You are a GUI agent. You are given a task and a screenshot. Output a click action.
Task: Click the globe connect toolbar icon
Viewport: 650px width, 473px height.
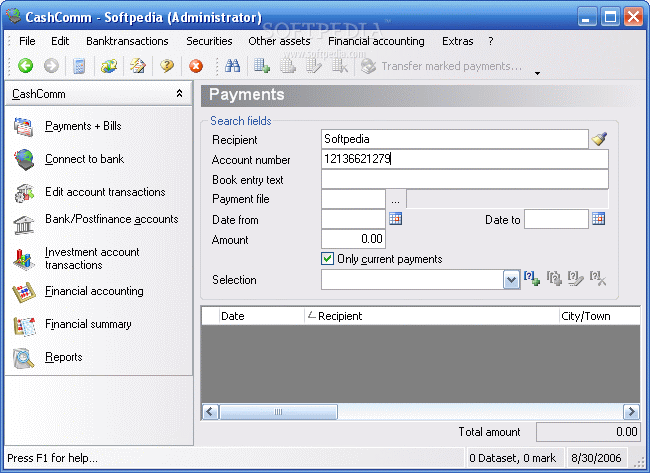point(109,66)
